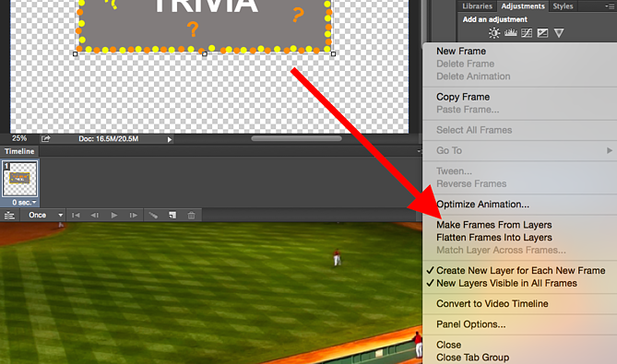Add a Vibrance adjustment

click(x=559, y=33)
